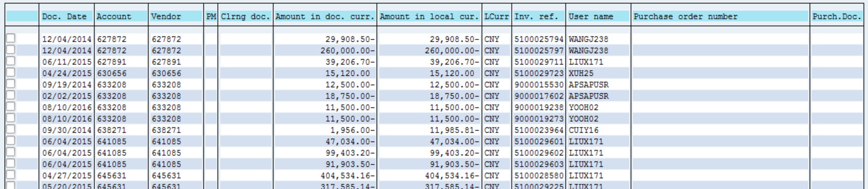This screenshot has height=189, width=868.
Task: Click the 260,000.00- document currency amount
Action: (x=348, y=51)
